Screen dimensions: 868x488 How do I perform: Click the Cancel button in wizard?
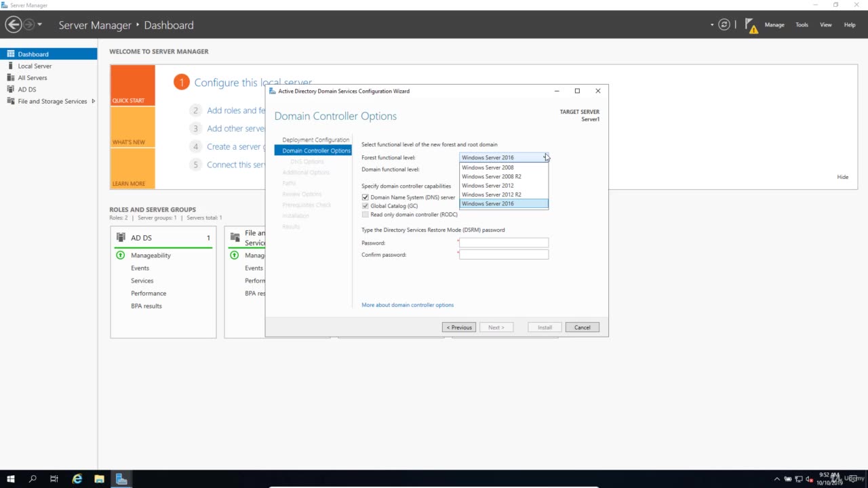[x=583, y=327]
